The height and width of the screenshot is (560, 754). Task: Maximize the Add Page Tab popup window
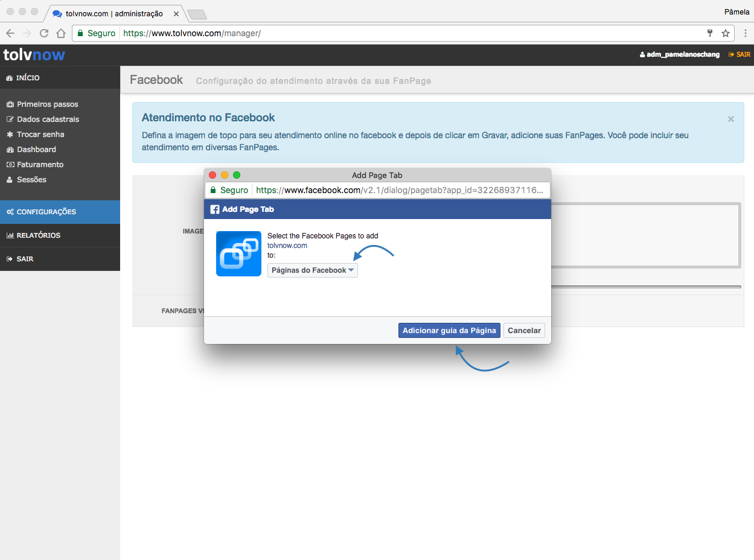click(x=237, y=175)
